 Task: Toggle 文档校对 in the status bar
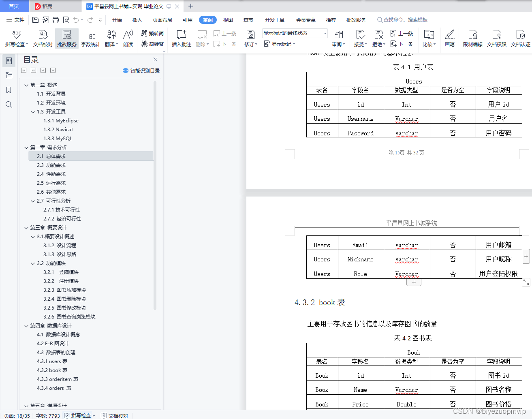point(115,415)
